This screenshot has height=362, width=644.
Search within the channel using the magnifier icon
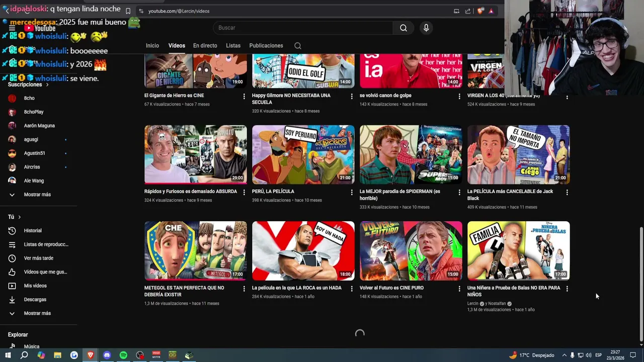point(298,46)
